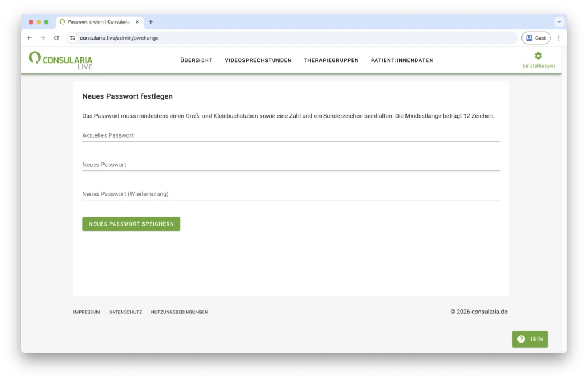The image size is (588, 381).
Task: Click the Gast profile button
Action: (535, 38)
